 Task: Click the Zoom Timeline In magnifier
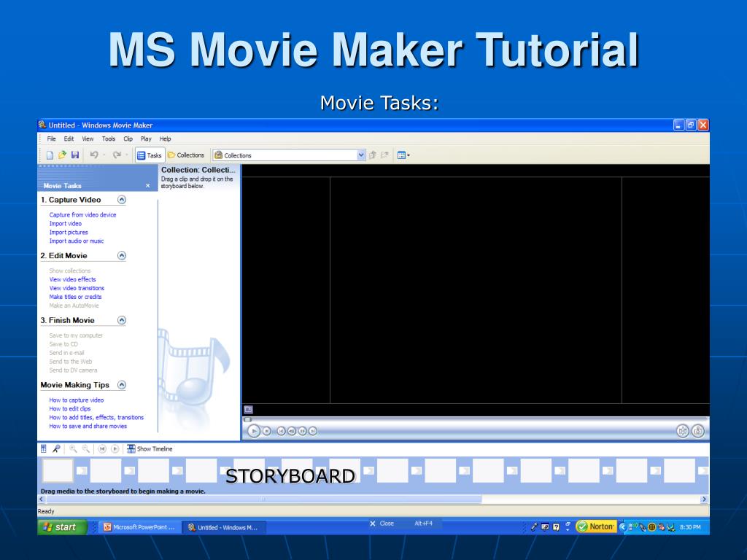pos(73,448)
